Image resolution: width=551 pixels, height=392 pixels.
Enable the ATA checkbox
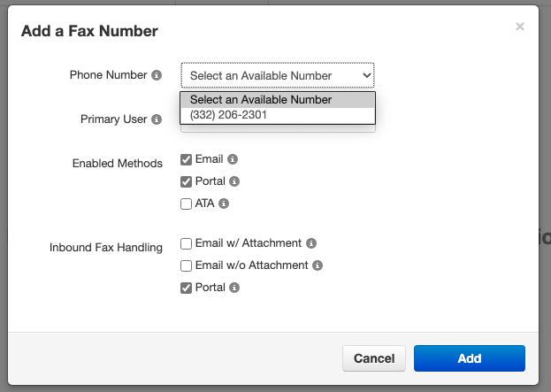(186, 204)
